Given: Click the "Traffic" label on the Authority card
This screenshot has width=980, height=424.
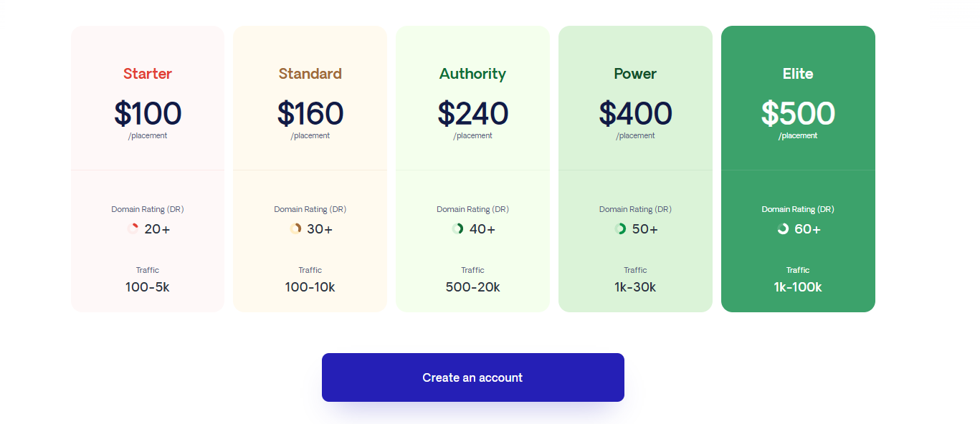Looking at the screenshot, I should (472, 270).
